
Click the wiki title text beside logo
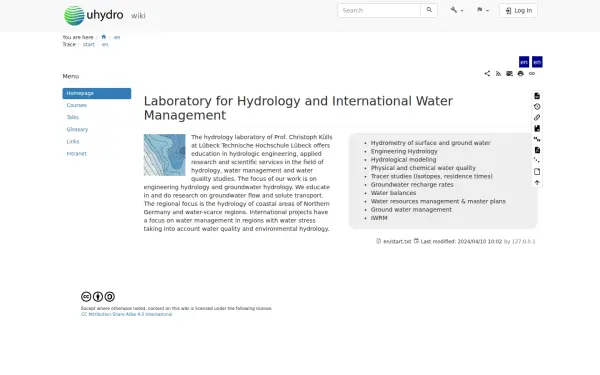point(138,16)
